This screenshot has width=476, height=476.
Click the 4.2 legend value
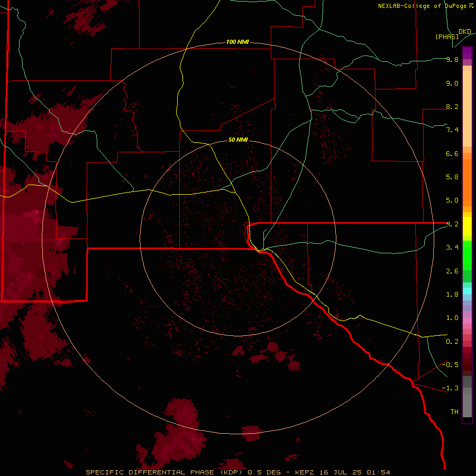[452, 224]
